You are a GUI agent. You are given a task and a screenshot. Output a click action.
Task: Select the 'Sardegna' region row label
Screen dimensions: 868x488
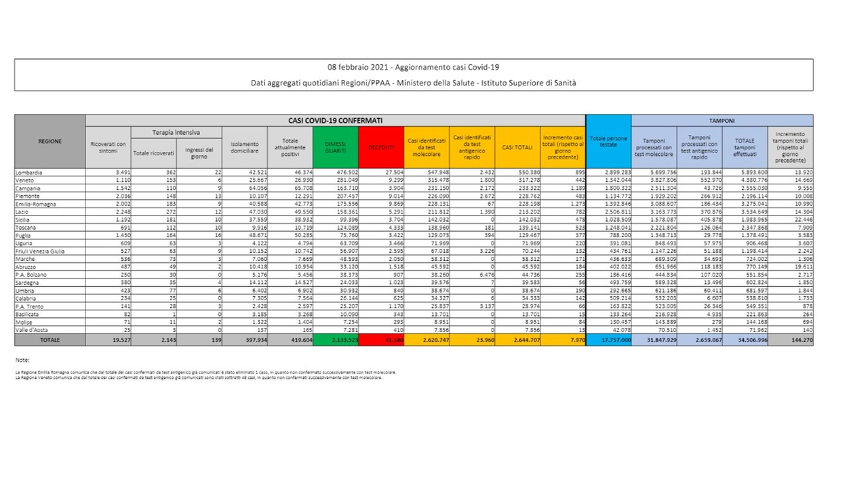pos(27,281)
